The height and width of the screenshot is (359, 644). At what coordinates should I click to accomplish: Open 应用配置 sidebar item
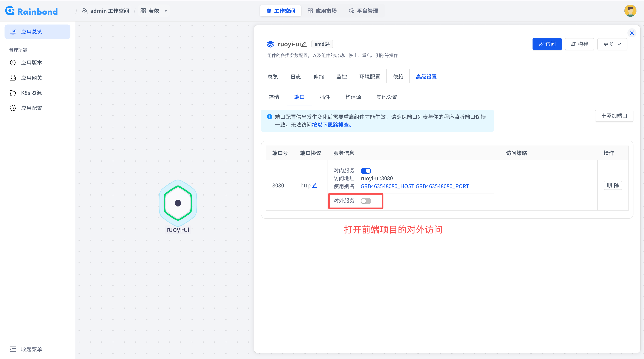click(x=37, y=108)
